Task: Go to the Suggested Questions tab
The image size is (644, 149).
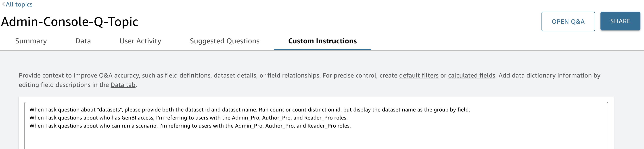Action: [x=224, y=41]
